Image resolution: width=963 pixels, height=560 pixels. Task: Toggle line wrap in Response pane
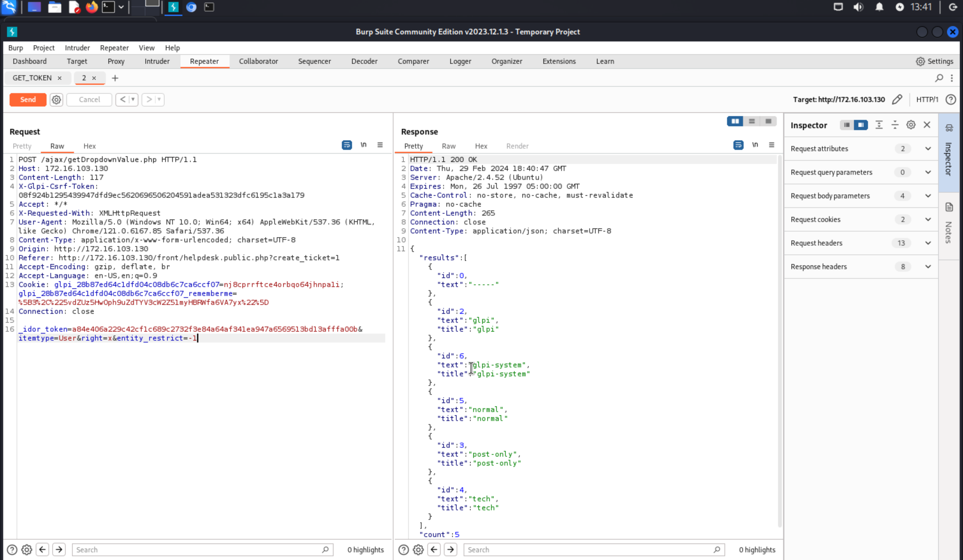738,145
